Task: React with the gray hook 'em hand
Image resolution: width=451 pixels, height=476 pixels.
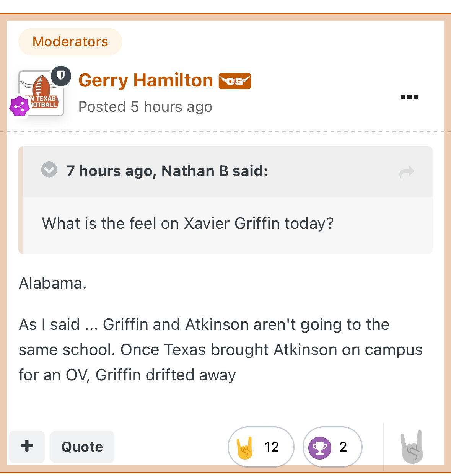Action: coord(412,447)
